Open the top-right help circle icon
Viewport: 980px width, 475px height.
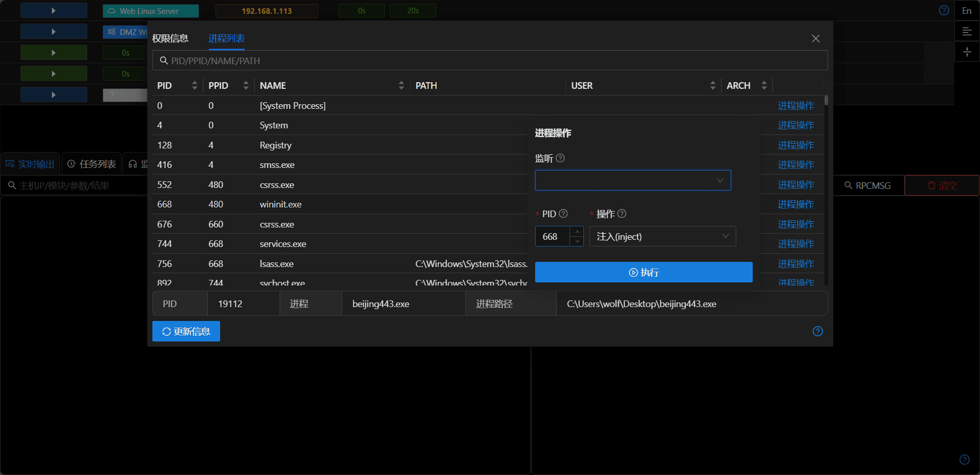pyautogui.click(x=944, y=10)
